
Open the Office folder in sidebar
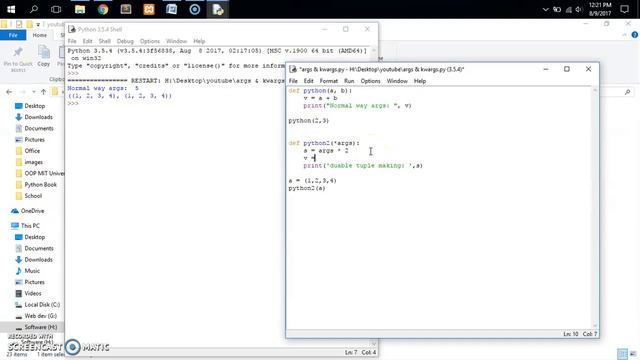coord(32,151)
